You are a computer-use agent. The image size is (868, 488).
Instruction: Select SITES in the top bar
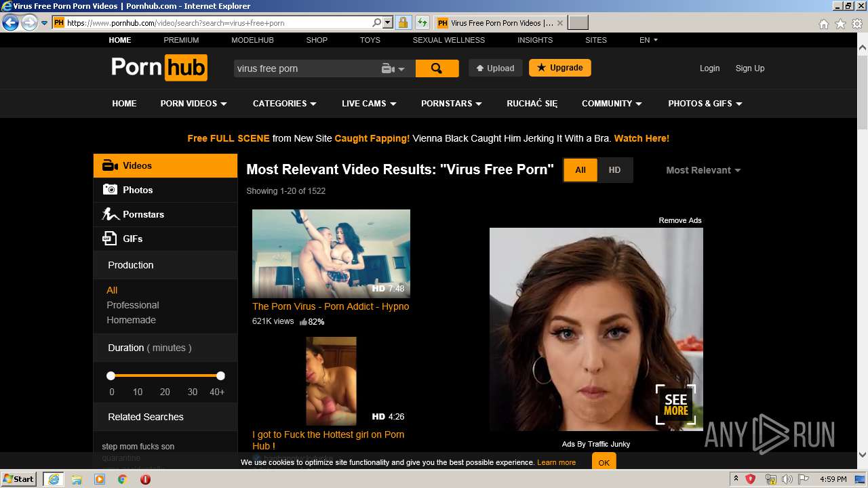[596, 40]
